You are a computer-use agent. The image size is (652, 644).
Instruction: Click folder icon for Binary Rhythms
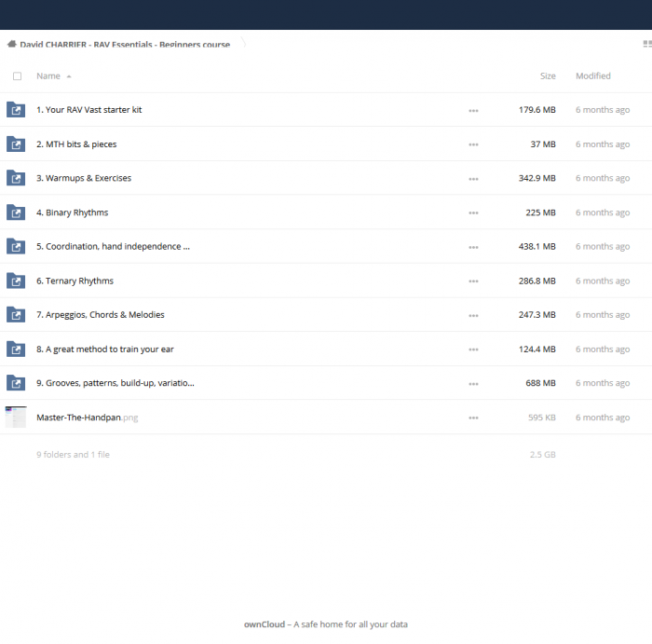(16, 212)
